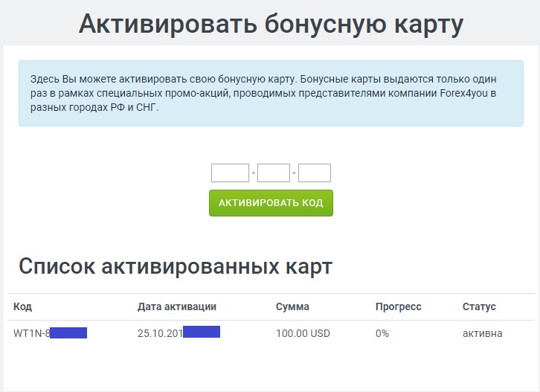Click the Прогресс column header

pos(398,306)
